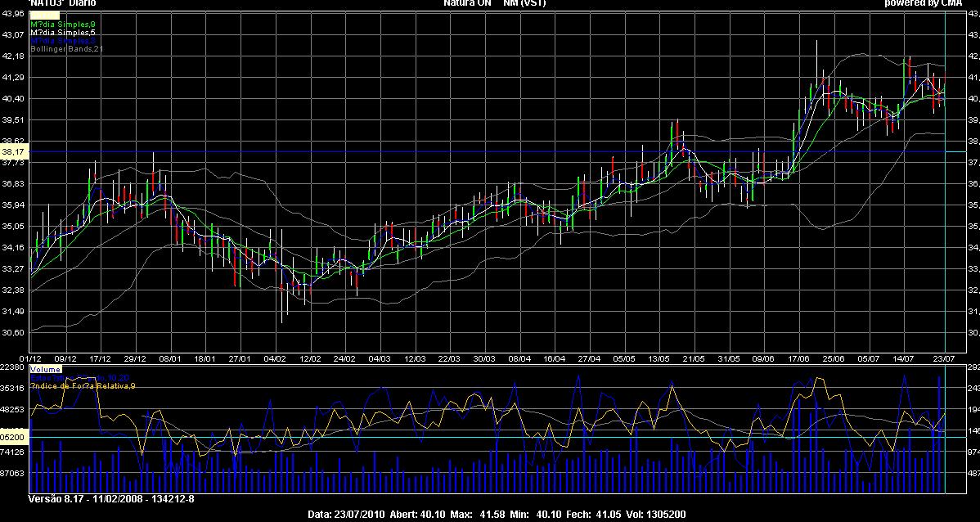Click the Volume label in lower panel
Image resolution: width=980 pixels, height=522 pixels.
coord(45,369)
